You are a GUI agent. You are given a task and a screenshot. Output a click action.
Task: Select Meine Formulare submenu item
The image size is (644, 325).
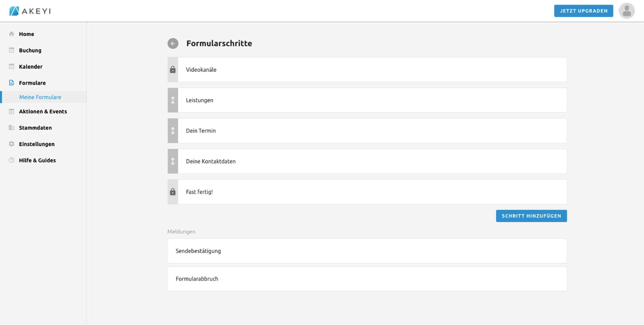(x=40, y=97)
